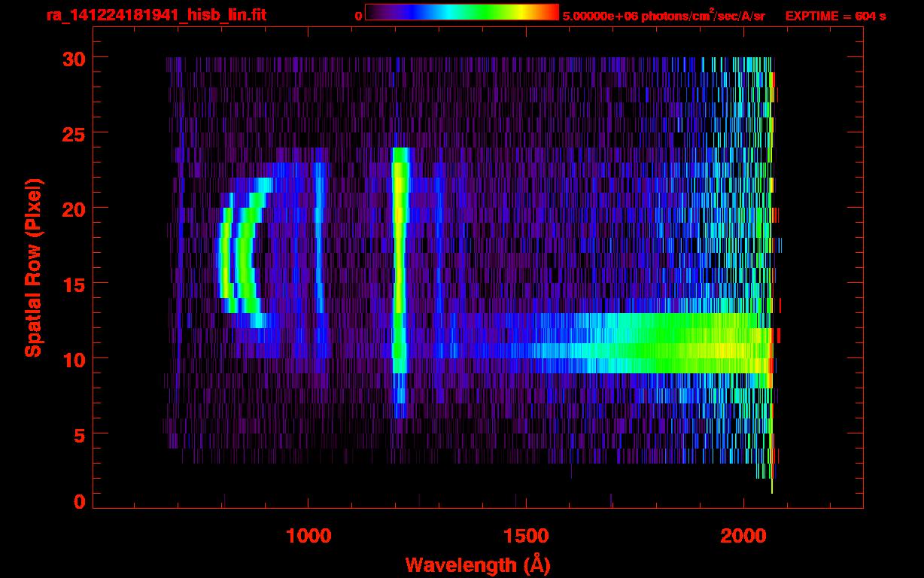Click the y-axis tick label 0
The image size is (924, 578).
pos(79,501)
